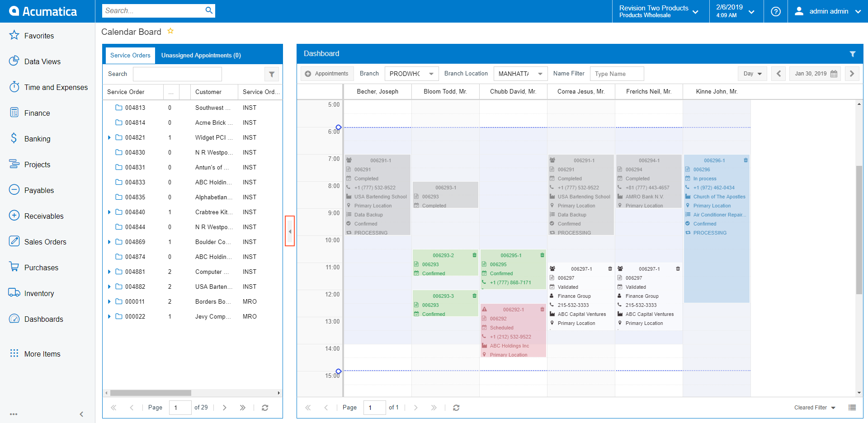The height and width of the screenshot is (423, 868).
Task: Click the Dashboard filter funnel icon
Action: pyautogui.click(x=852, y=54)
